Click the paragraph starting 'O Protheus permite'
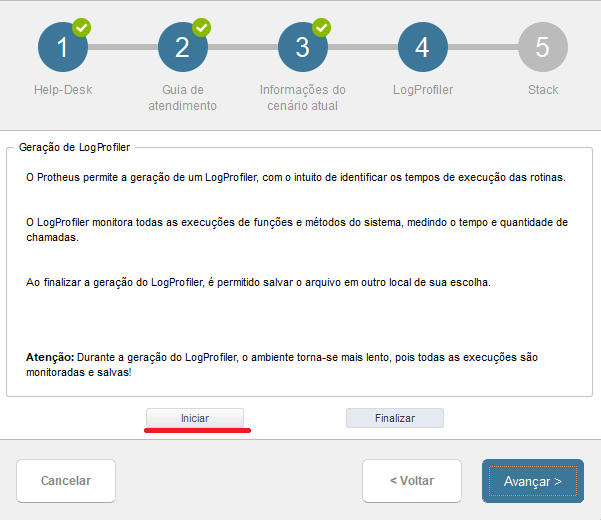Viewport: 601px width, 520px height. pos(296,177)
